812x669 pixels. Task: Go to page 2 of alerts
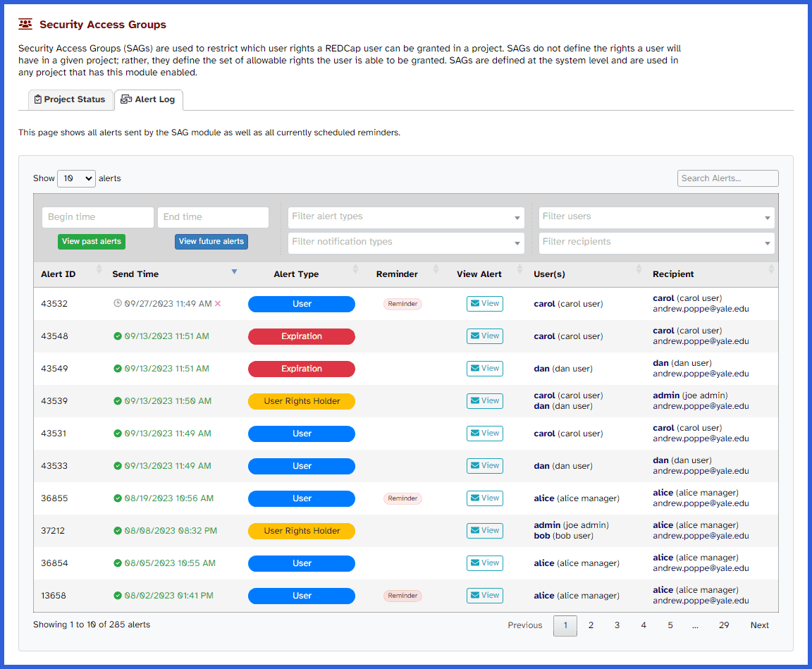[x=591, y=625]
